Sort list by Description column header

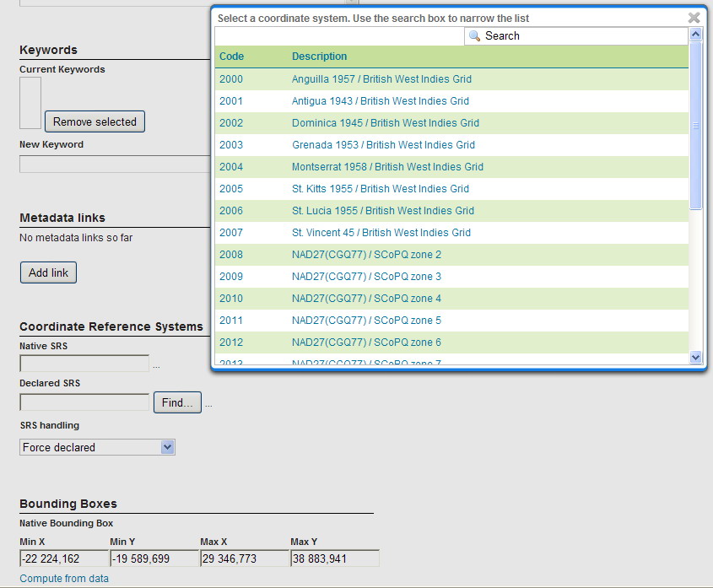pos(319,57)
